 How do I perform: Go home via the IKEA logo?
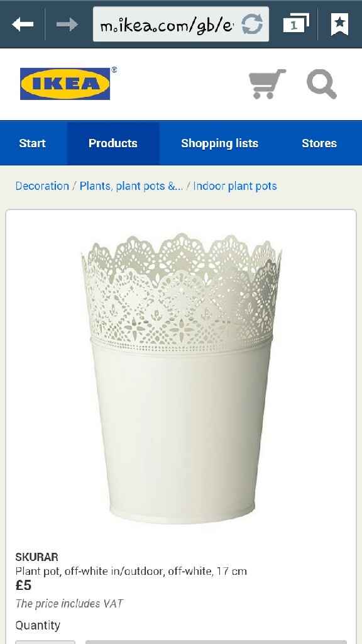(65, 84)
